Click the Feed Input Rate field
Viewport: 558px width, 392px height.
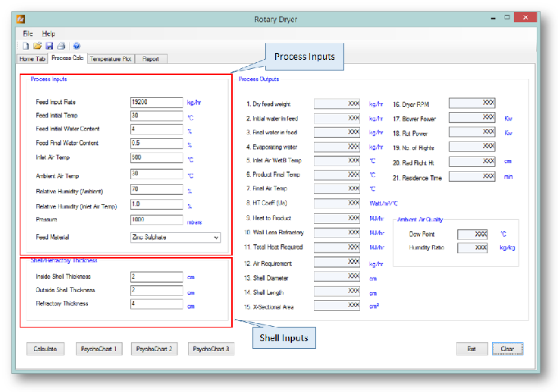coord(157,102)
